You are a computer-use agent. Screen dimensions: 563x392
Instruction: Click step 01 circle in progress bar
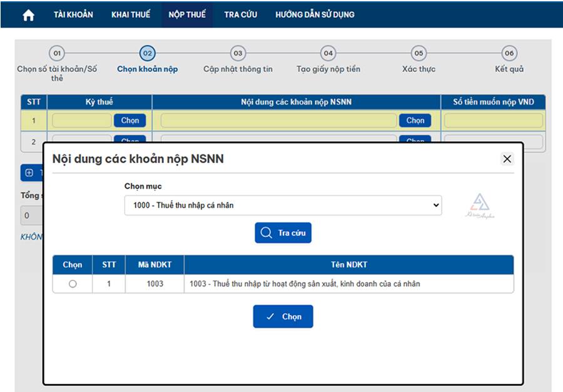point(57,54)
